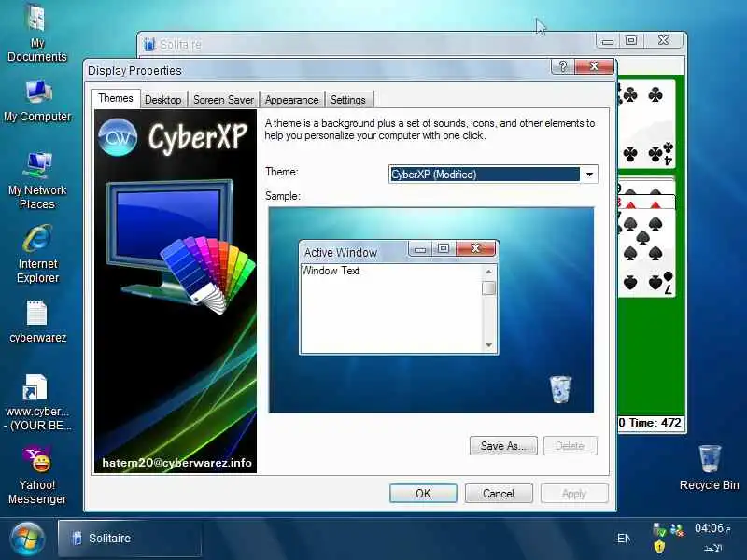The image size is (747, 560).
Task: Click the CyberXP theme banner image
Action: click(x=176, y=291)
